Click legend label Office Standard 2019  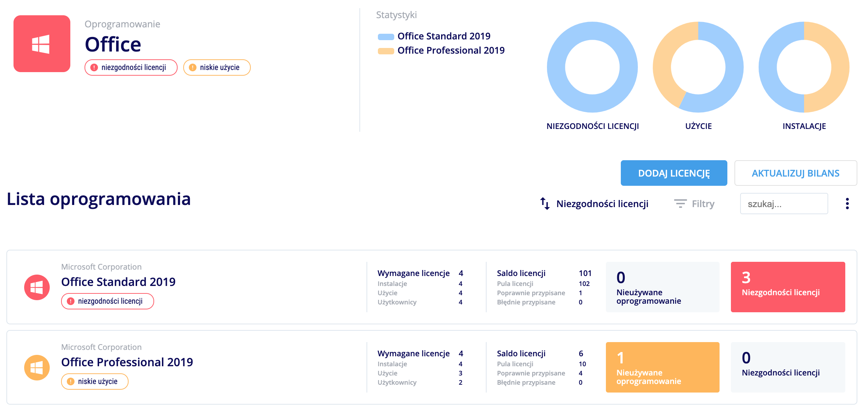pyautogui.click(x=444, y=36)
